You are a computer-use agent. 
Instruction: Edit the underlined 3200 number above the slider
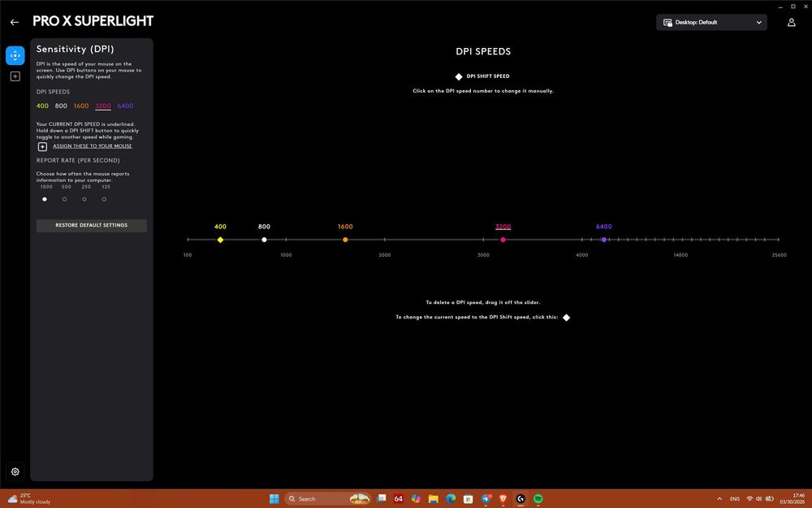click(x=503, y=227)
